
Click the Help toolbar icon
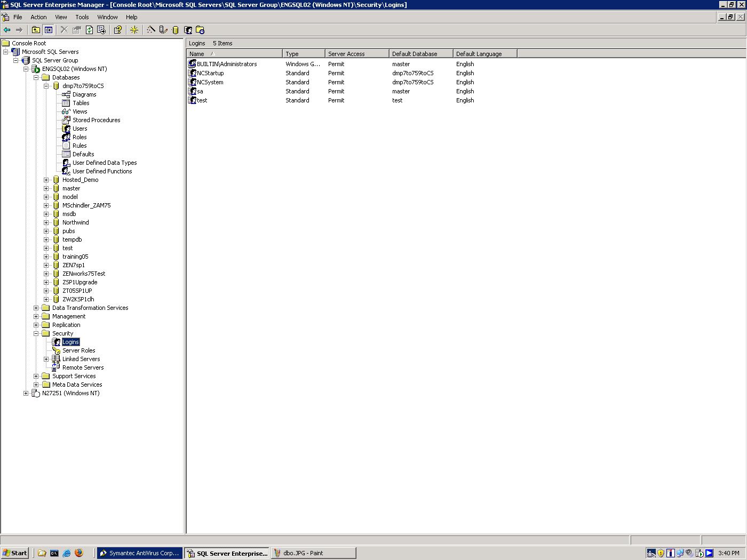pyautogui.click(x=118, y=30)
